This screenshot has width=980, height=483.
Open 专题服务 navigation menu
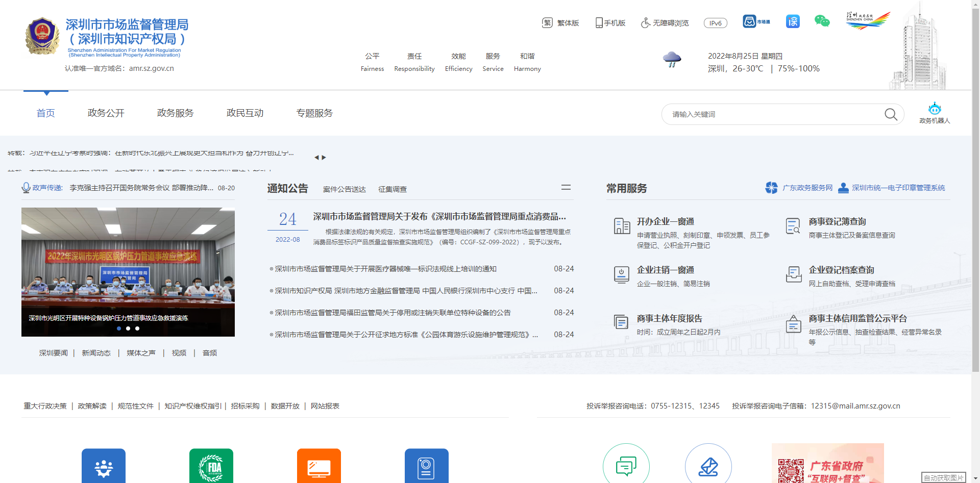(314, 113)
